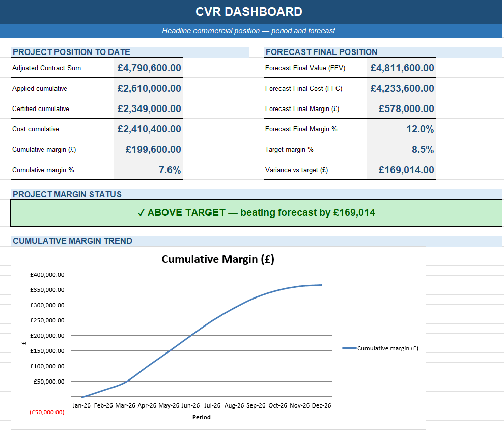Image resolution: width=504 pixels, height=434 pixels.
Task: Click the Oct-26 axis label
Action: pyautogui.click(x=278, y=405)
